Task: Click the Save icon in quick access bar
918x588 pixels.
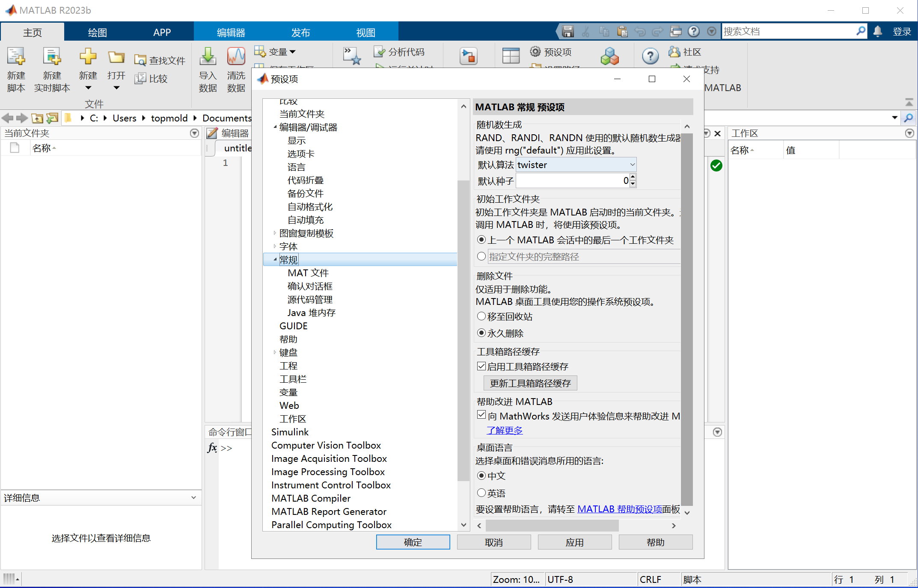Action: [568, 31]
